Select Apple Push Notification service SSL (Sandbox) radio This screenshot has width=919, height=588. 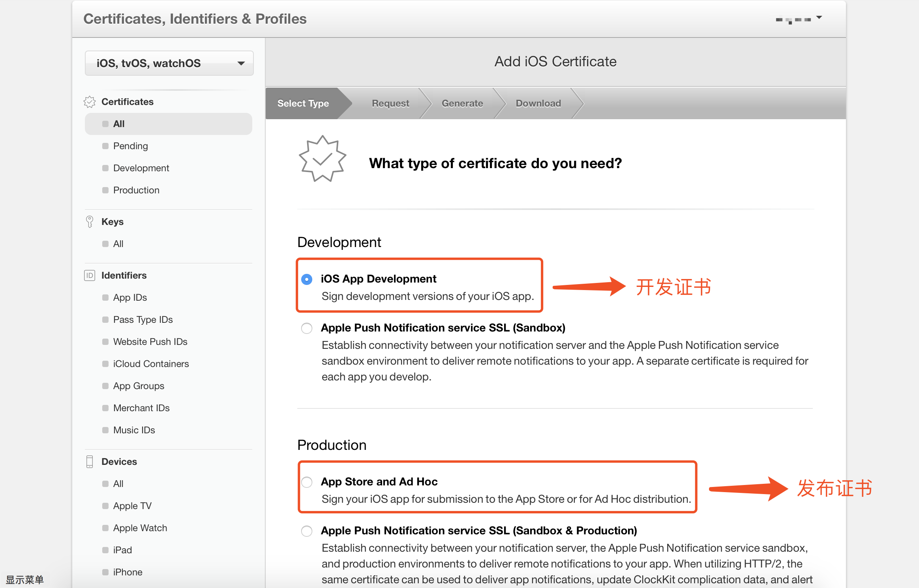(x=307, y=328)
